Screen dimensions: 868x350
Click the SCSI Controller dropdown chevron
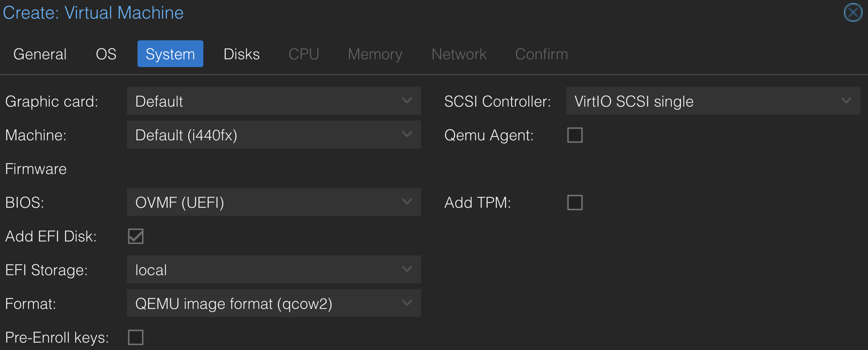[846, 101]
